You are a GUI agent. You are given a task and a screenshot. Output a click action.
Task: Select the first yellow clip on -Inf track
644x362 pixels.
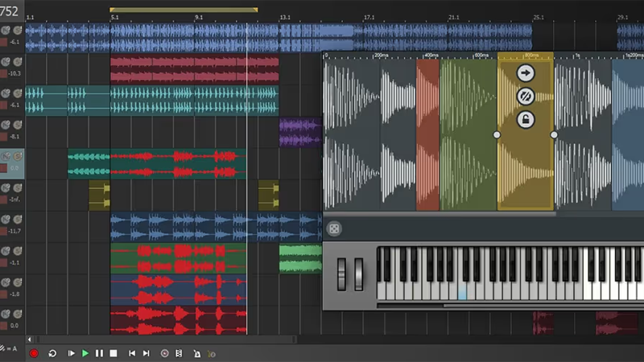[99, 195]
